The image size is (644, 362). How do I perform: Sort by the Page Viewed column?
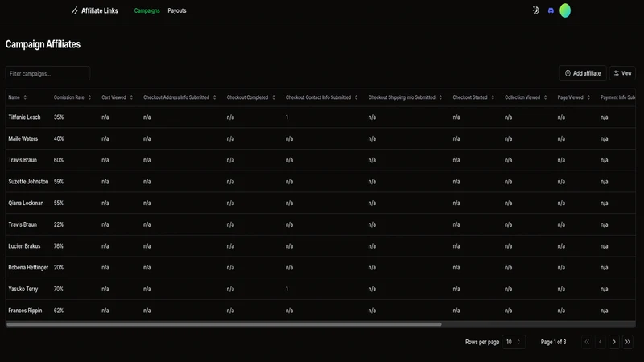tap(574, 97)
